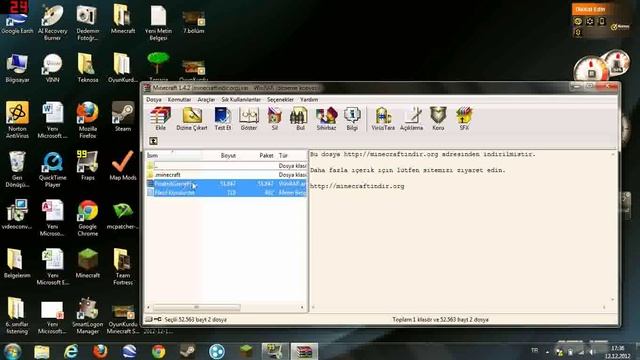640x360 pixels.
Task: Click the Yeni Metin Belgesi desktop icon
Action: click(x=158, y=22)
